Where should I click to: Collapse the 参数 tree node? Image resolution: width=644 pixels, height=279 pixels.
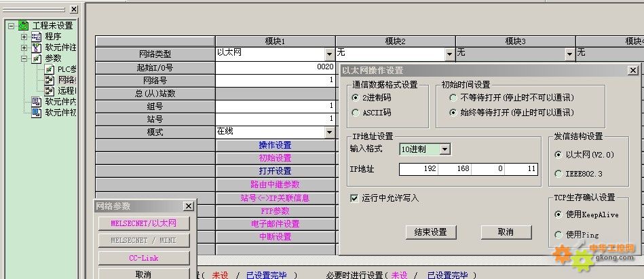[x=24, y=58]
